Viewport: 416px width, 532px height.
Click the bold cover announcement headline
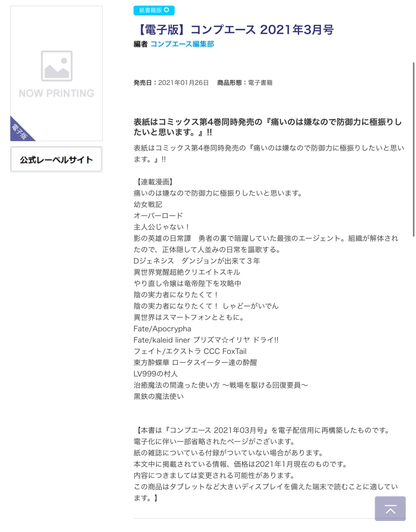[267, 127]
